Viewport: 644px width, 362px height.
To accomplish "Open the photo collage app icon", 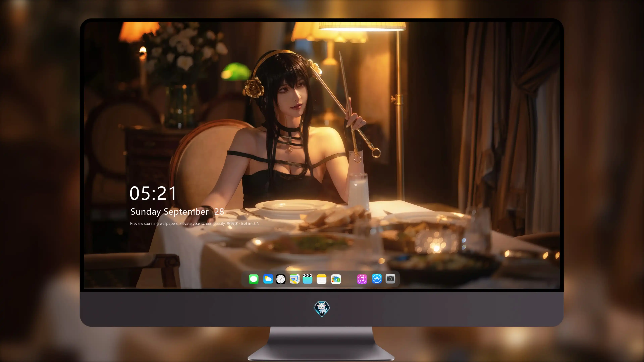I will tap(336, 279).
